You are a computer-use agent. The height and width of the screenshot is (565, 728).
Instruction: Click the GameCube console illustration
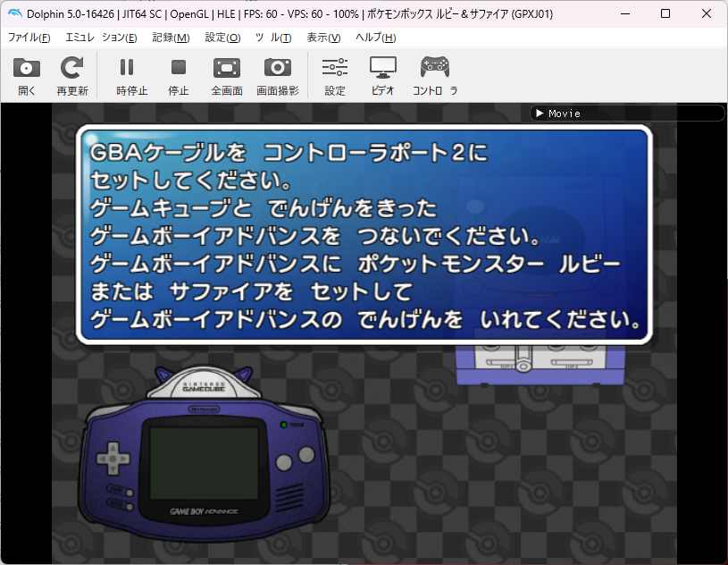tap(540, 366)
